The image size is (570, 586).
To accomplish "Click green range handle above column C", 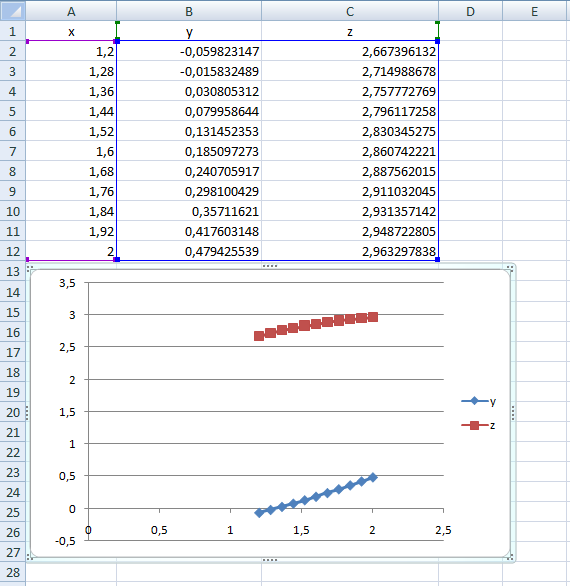I will click(x=438, y=23).
